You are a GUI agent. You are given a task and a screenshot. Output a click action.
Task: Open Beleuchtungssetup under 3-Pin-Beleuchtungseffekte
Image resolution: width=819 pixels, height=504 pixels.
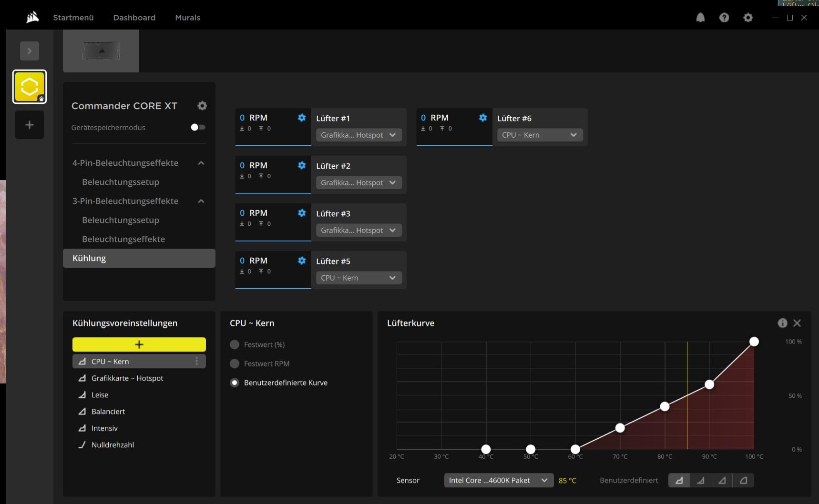121,220
